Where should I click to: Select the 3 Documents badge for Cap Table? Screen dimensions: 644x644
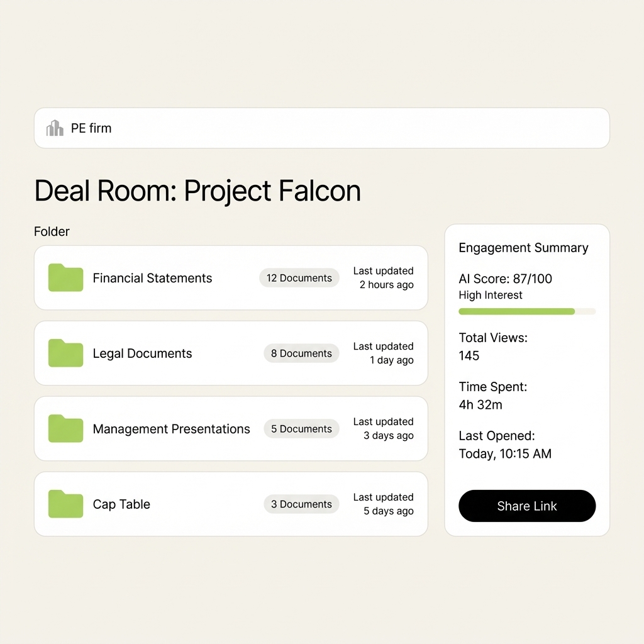pos(301,504)
